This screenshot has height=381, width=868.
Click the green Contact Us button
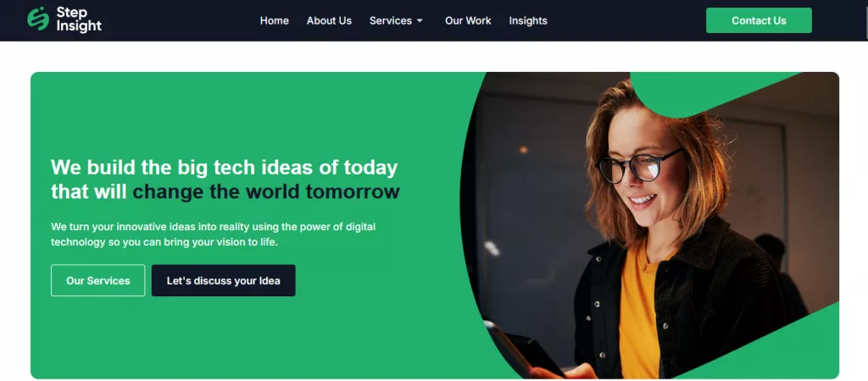[x=759, y=20]
